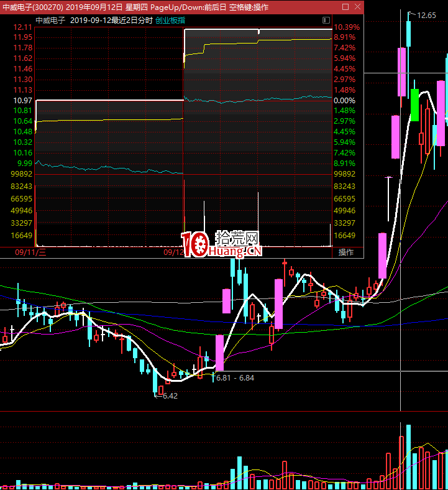Viewport: 448px width, 490px height.
Task: Click the 10.39% percent axis label
Action: 347,27
